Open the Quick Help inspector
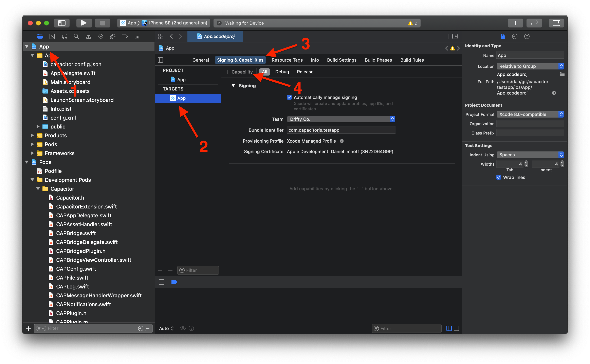 (527, 36)
